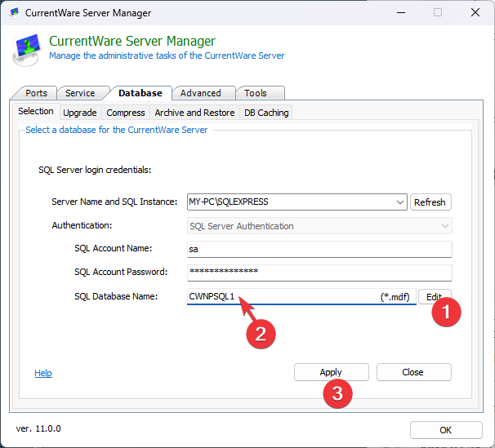Open the Compress sub-tab

pyautogui.click(x=126, y=113)
